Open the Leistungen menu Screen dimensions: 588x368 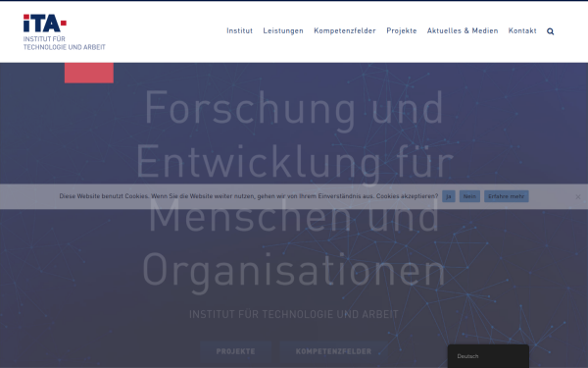(283, 30)
